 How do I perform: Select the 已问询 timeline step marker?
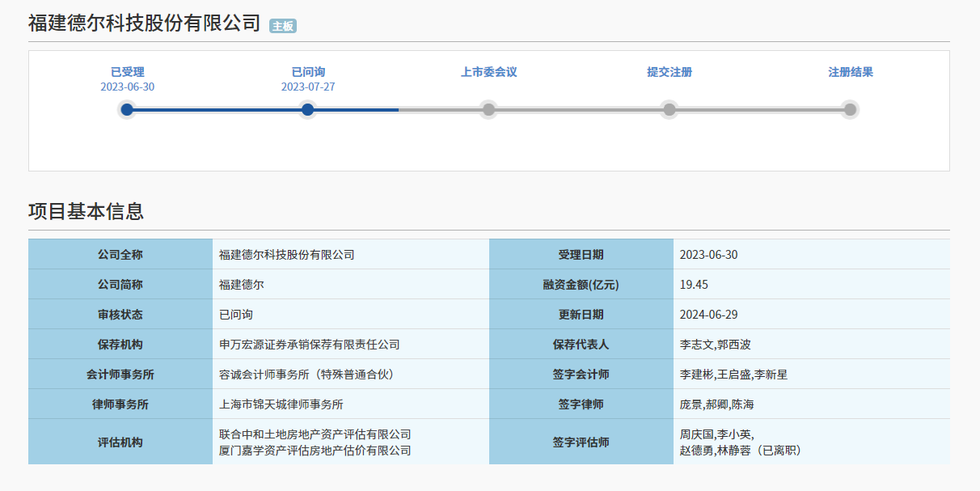(307, 109)
